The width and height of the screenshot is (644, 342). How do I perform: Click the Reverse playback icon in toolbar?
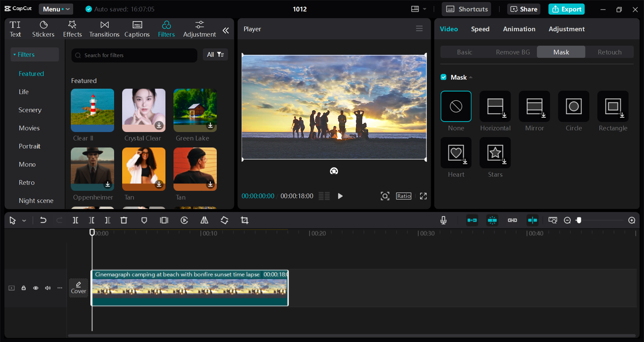(x=184, y=220)
